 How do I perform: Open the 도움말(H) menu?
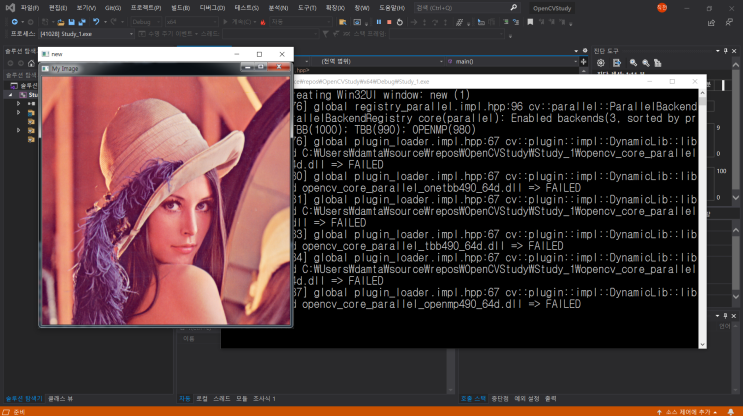click(392, 8)
